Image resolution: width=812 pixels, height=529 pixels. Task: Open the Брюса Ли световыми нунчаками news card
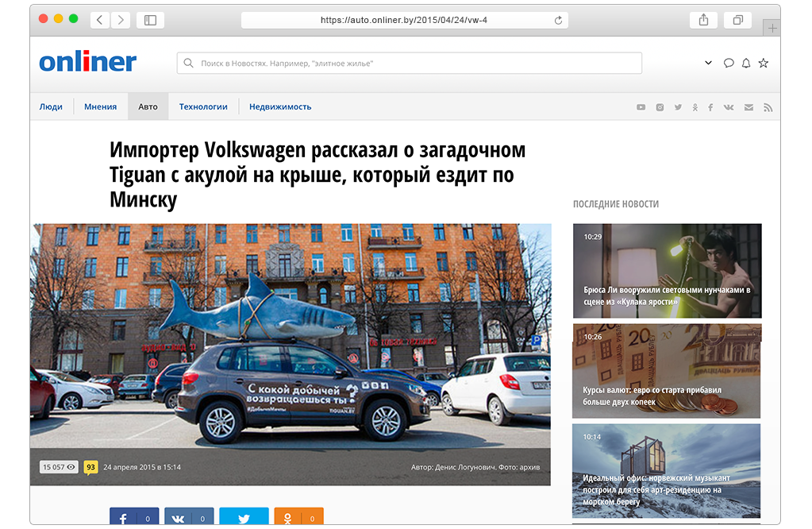(667, 271)
